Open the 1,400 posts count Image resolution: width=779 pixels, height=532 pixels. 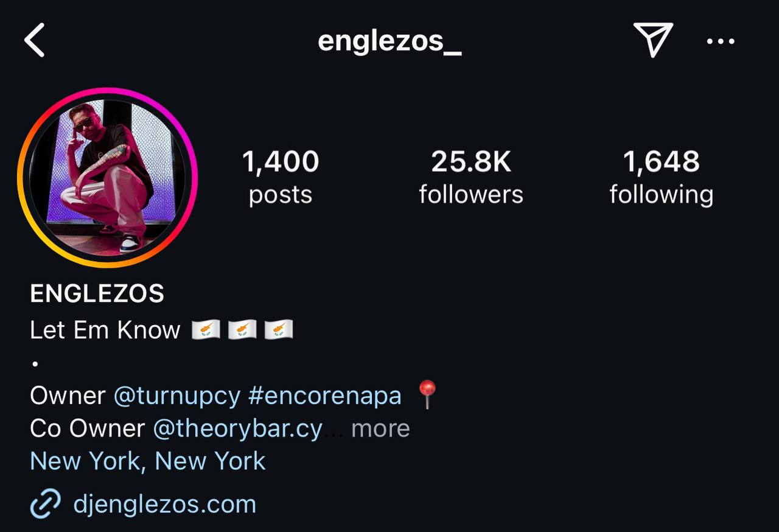pos(281,177)
